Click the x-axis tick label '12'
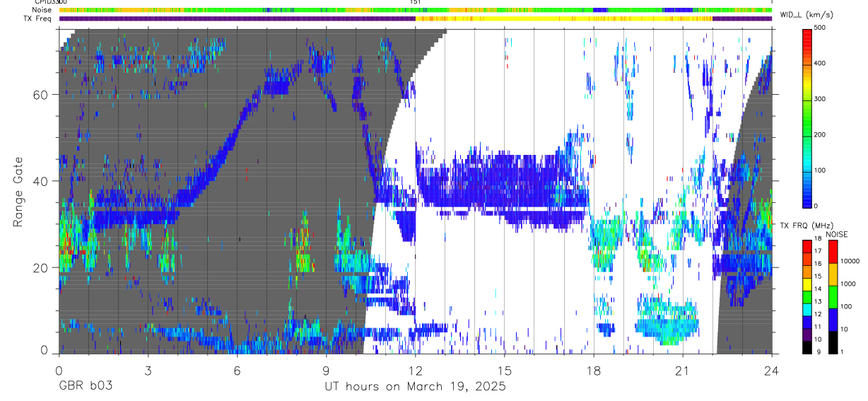Image resolution: width=868 pixels, height=401 pixels. [x=415, y=370]
